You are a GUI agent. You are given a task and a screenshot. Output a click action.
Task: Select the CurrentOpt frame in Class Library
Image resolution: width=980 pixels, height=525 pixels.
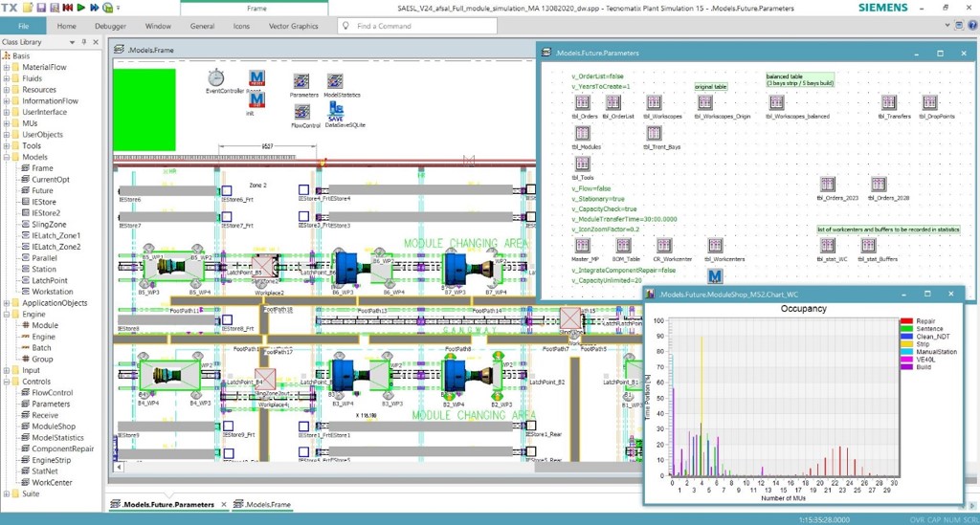click(50, 179)
